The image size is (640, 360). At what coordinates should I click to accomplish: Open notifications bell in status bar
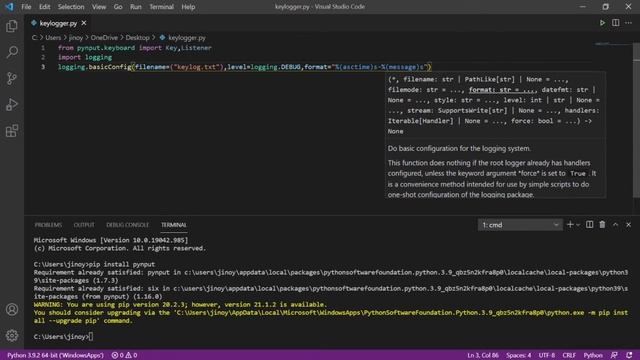629,356
